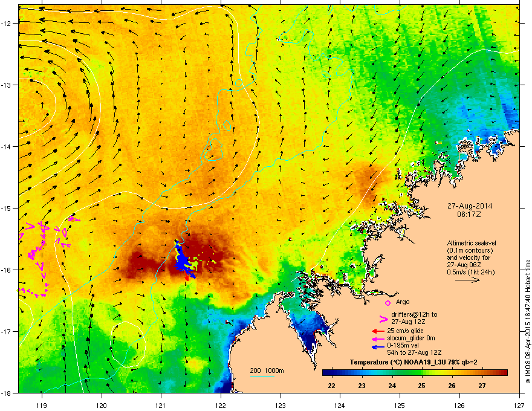Click the 0.5m/s velocity scale arrow
The width and height of the screenshot is (532, 411).
[x=467, y=280]
